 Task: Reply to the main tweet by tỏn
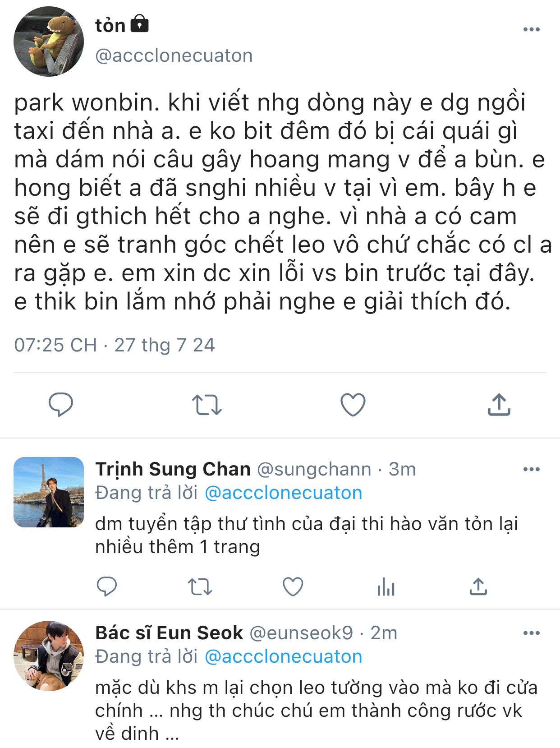point(60,404)
